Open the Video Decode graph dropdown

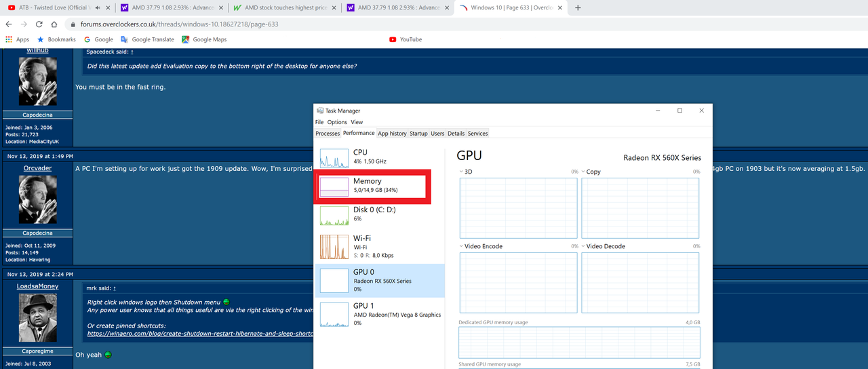(584, 246)
